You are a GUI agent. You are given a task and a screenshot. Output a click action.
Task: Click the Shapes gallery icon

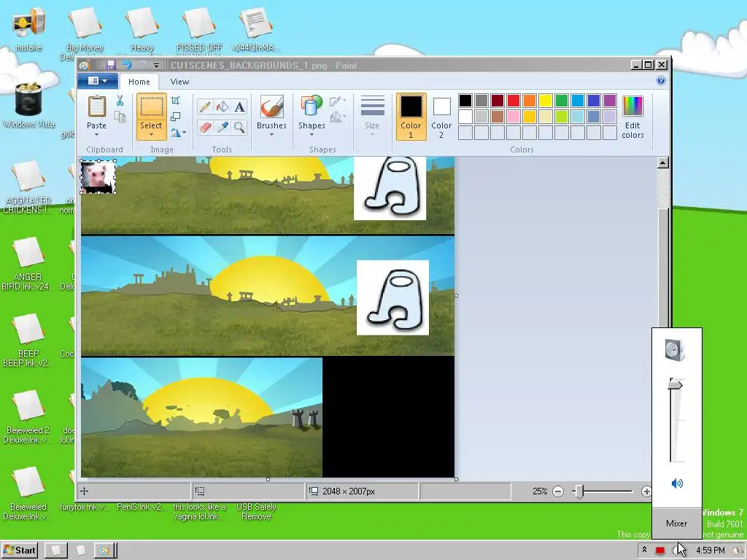click(x=311, y=106)
